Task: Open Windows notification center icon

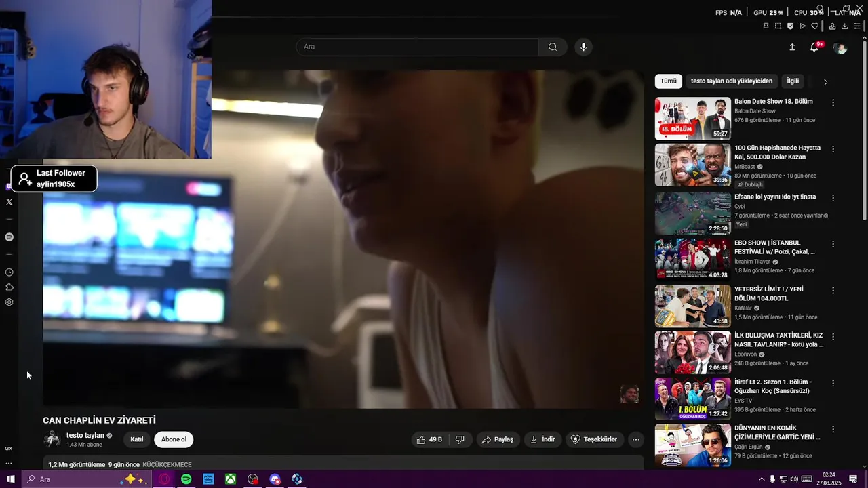Action: pyautogui.click(x=853, y=479)
